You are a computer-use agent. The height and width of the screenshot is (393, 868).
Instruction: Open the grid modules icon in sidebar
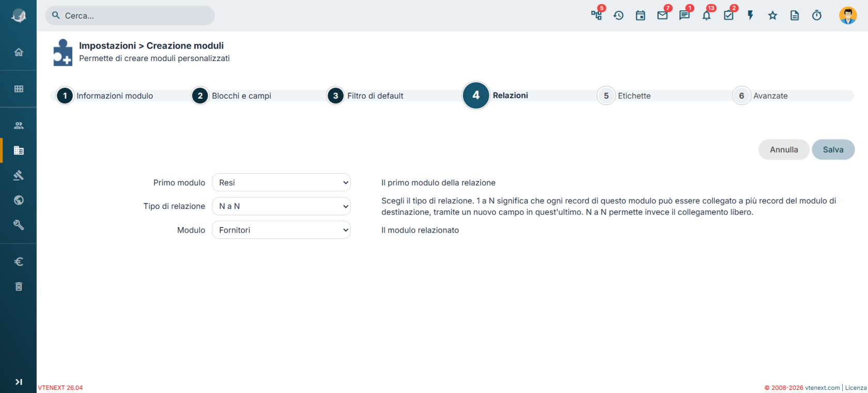click(19, 89)
